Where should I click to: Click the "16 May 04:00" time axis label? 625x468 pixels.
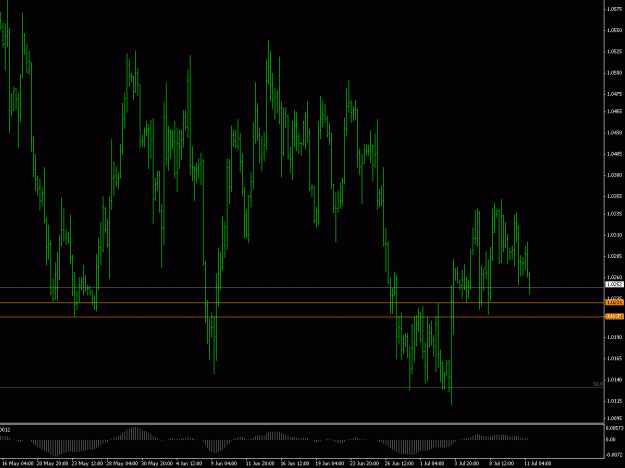pos(18,464)
